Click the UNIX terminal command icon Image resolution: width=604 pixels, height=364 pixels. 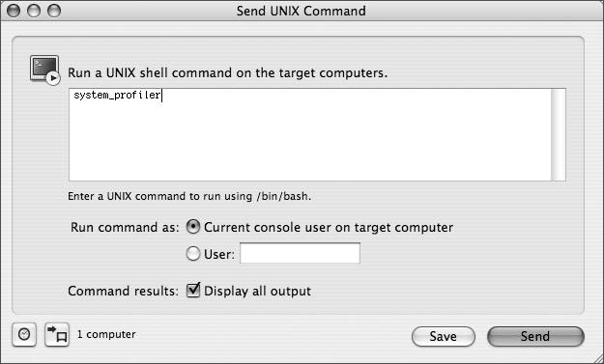[45, 70]
